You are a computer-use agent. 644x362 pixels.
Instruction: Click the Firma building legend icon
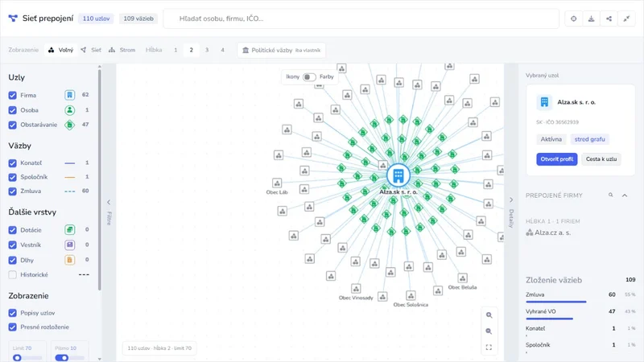point(70,95)
